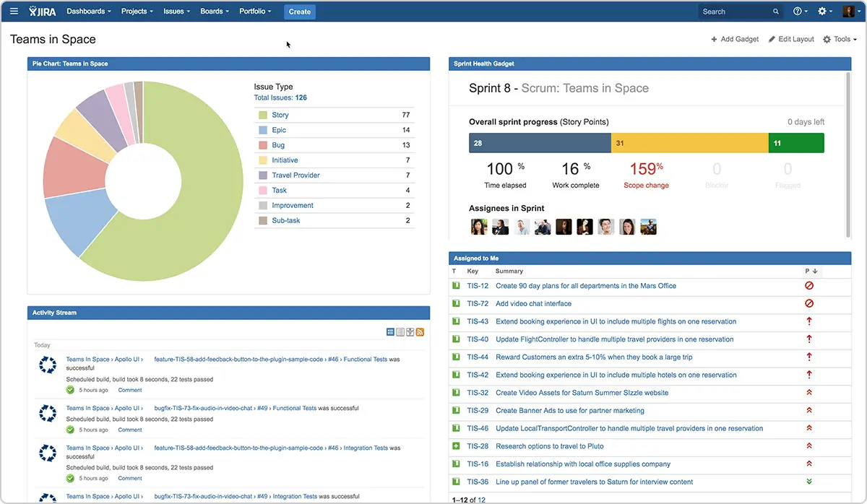Open the Dashboards dropdown
This screenshot has width=867, height=504.
87,11
